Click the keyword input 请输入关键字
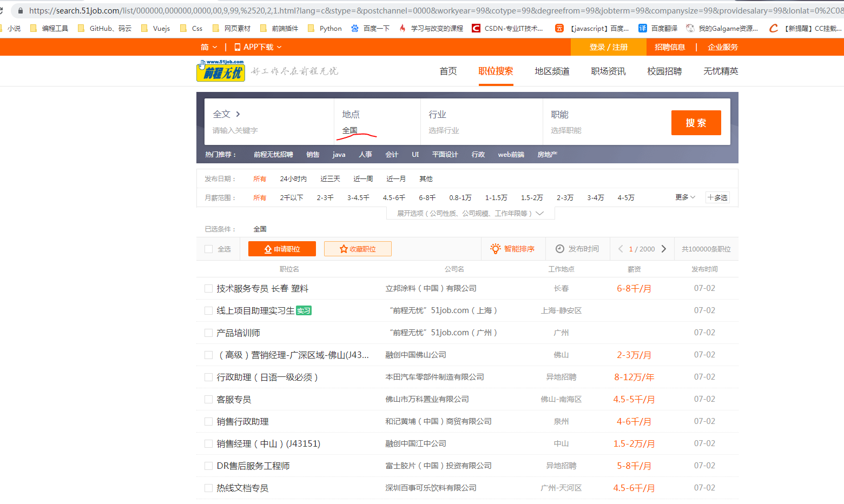Screen dimensions: 844x504 [x=269, y=130]
